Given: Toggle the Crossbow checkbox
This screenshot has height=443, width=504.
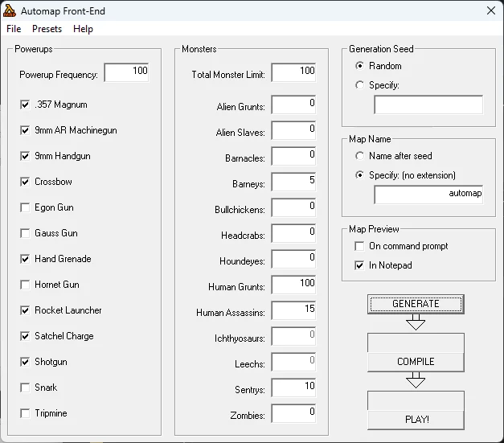Looking at the screenshot, I should click(x=25, y=182).
